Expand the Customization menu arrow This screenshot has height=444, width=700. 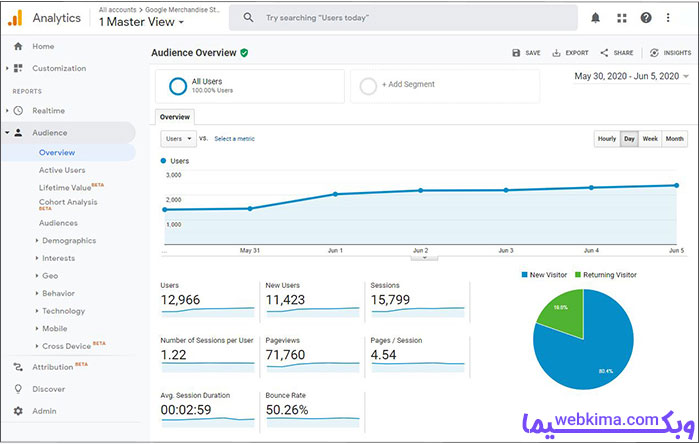pos(7,68)
